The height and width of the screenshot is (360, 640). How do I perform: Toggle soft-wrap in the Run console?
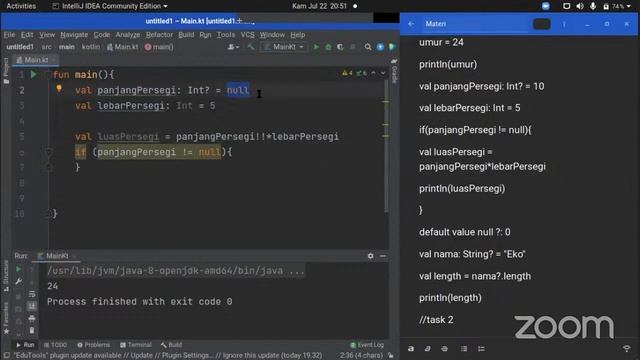(x=32, y=294)
